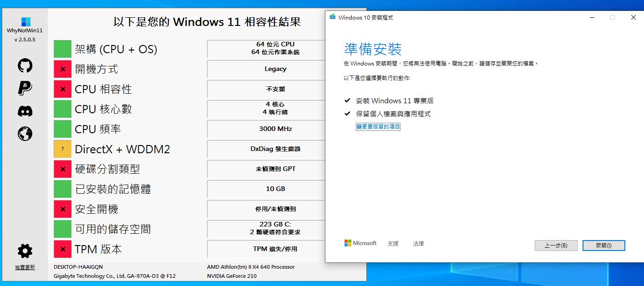Select the TPM 版本 row label
Screen dimensions: 644x286
coord(98,249)
